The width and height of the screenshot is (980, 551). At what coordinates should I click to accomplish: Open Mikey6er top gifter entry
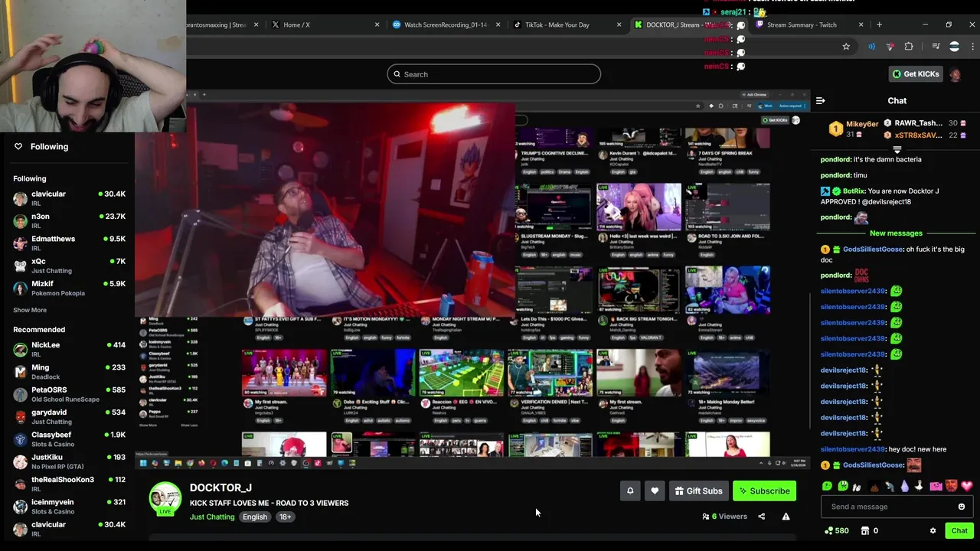tap(855, 129)
